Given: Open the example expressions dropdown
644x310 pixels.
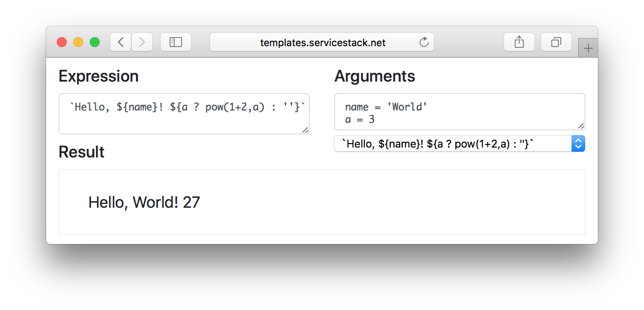Looking at the screenshot, I should [x=460, y=143].
